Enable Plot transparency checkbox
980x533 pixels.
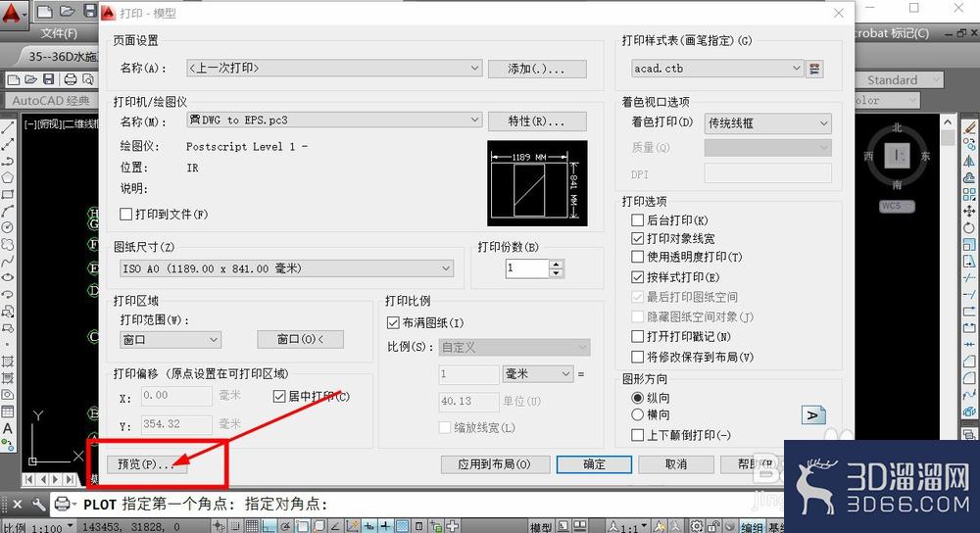pyautogui.click(x=638, y=257)
